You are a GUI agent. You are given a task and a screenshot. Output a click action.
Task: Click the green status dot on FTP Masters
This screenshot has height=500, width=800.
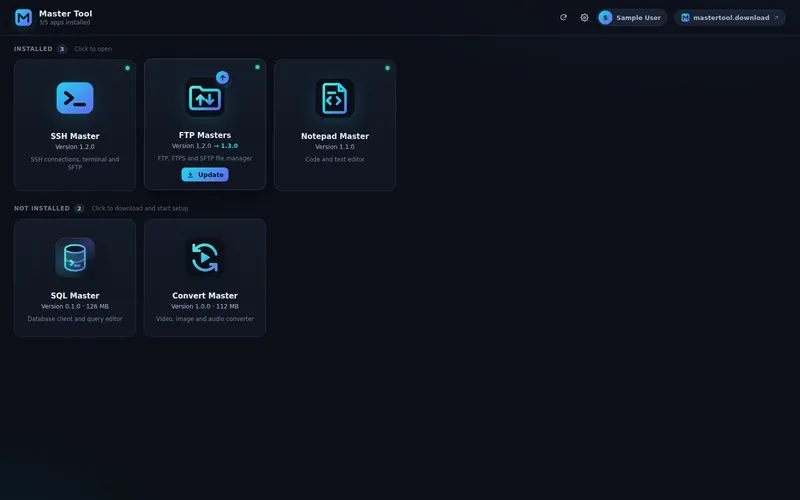(257, 67)
